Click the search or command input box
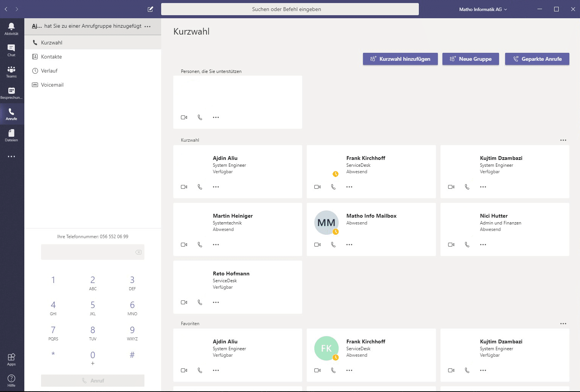This screenshot has width=580, height=392. point(290,9)
